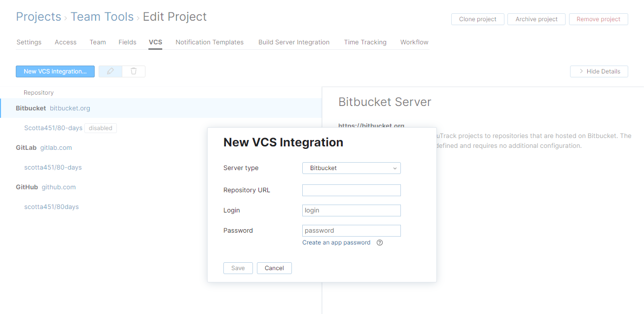This screenshot has height=314, width=644.
Task: Save the new VCS integration
Action: [238, 268]
